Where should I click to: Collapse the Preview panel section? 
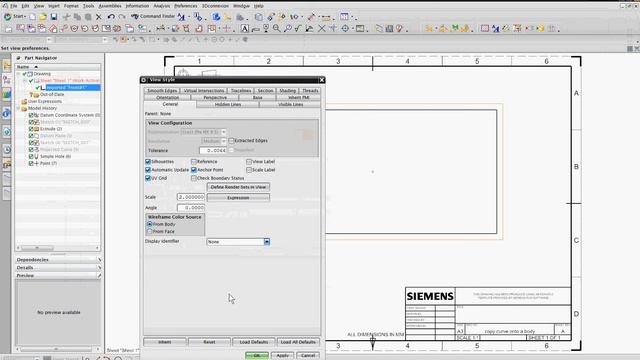(x=58, y=276)
